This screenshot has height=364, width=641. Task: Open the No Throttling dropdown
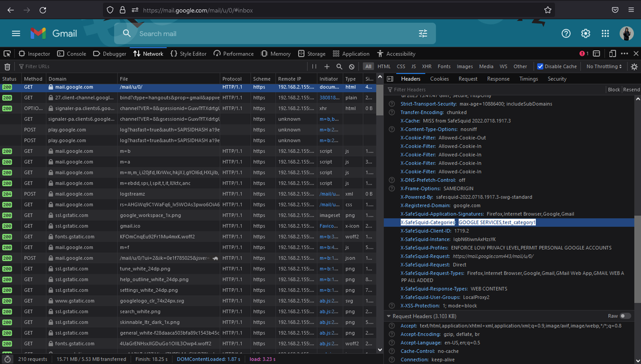pyautogui.click(x=604, y=66)
